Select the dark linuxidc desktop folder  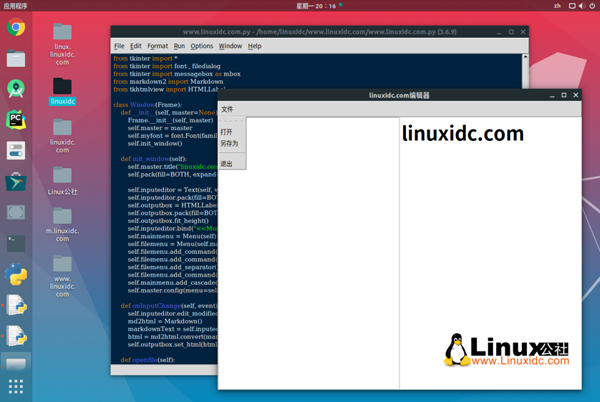(62, 91)
